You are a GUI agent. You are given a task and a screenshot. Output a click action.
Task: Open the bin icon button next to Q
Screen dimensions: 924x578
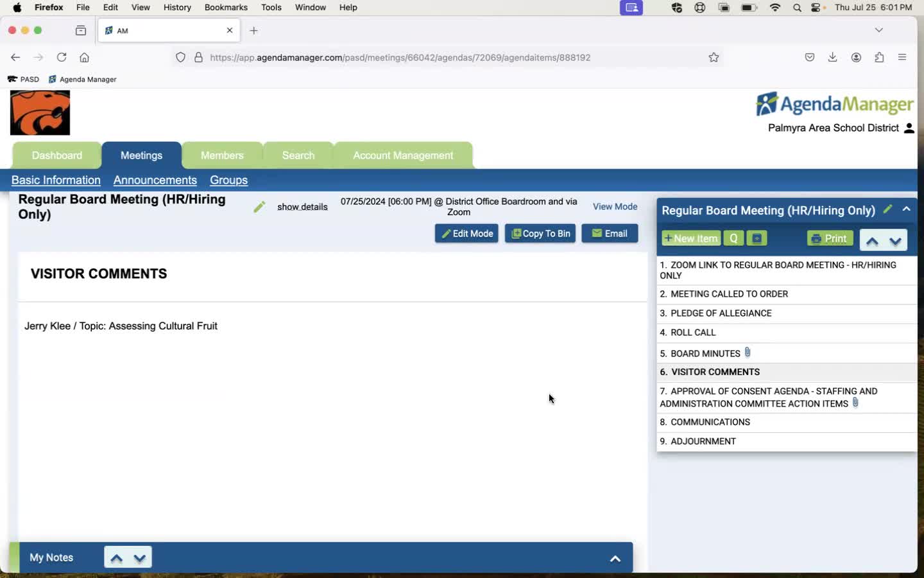pos(757,238)
